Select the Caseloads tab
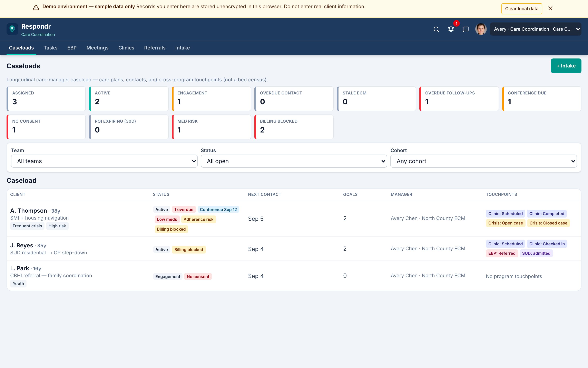 [x=21, y=48]
